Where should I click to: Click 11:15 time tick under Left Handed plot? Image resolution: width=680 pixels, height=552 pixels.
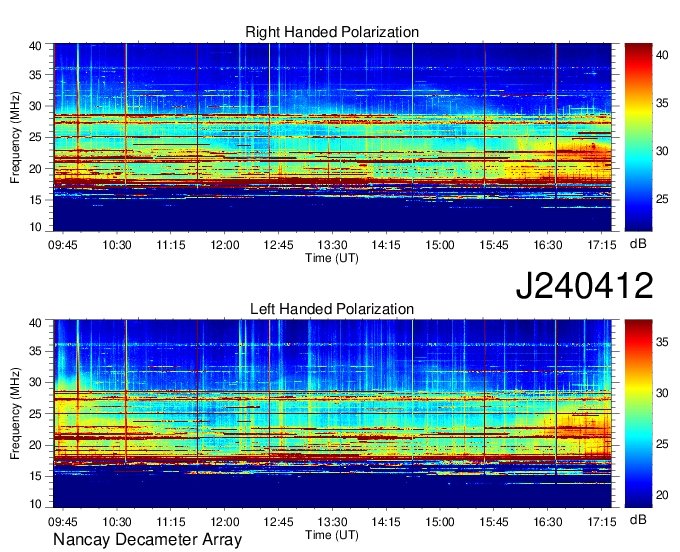pos(171,521)
